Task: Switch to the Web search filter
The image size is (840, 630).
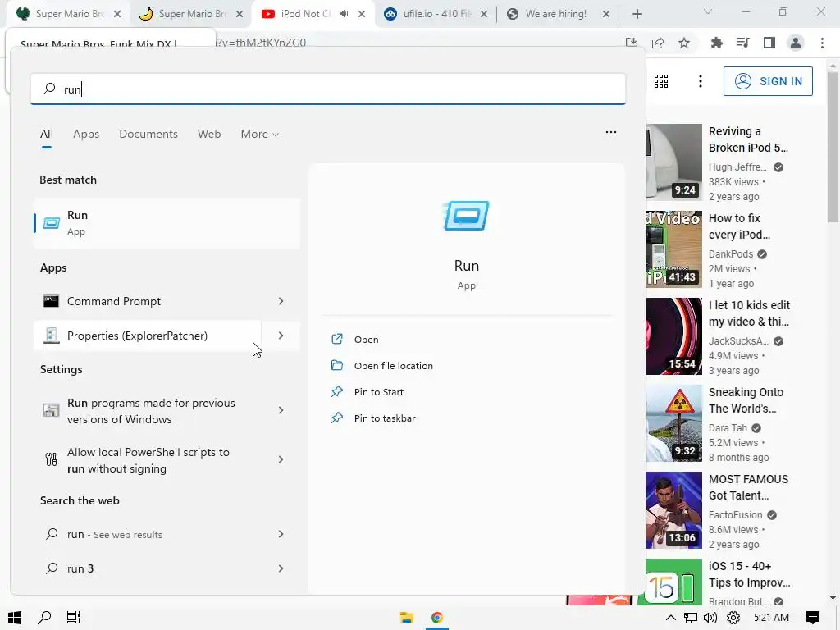Action: [x=209, y=134]
